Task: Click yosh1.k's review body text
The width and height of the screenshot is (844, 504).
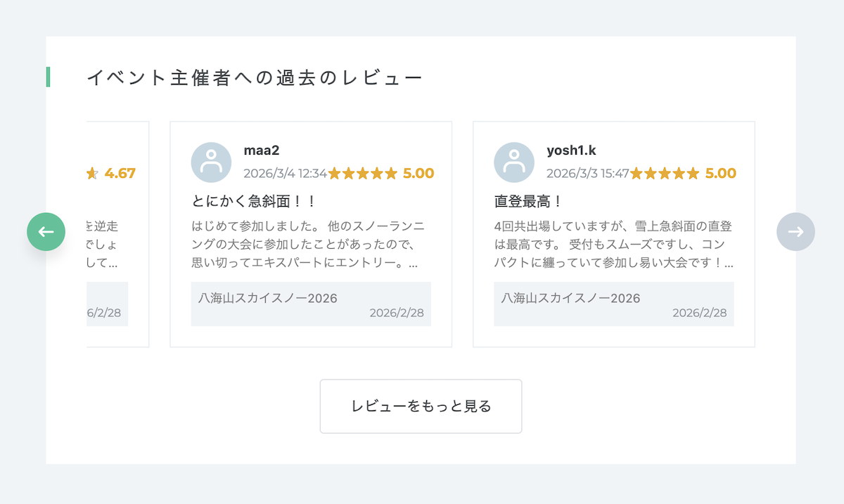Action: (613, 245)
